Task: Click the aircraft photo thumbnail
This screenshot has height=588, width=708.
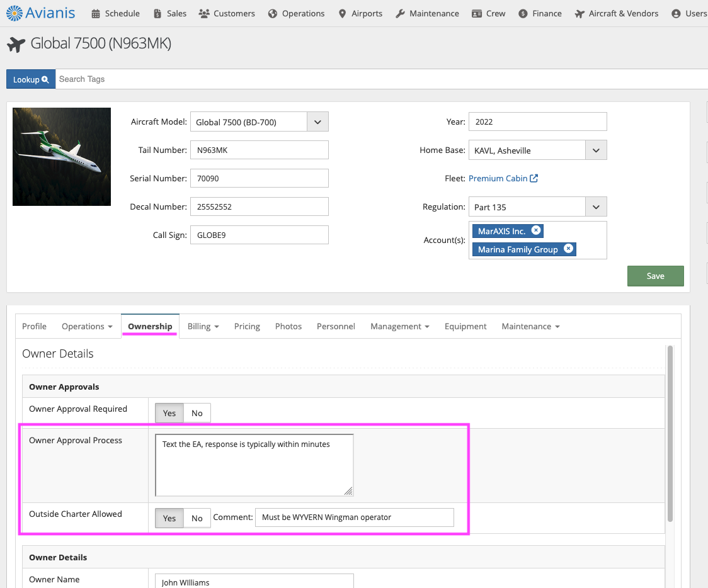Action: 62,157
